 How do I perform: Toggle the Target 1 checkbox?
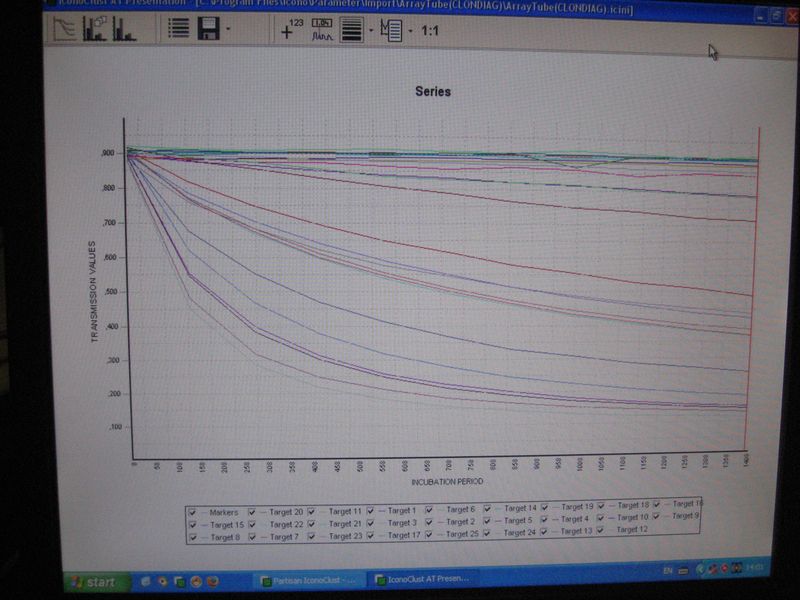tap(370, 511)
